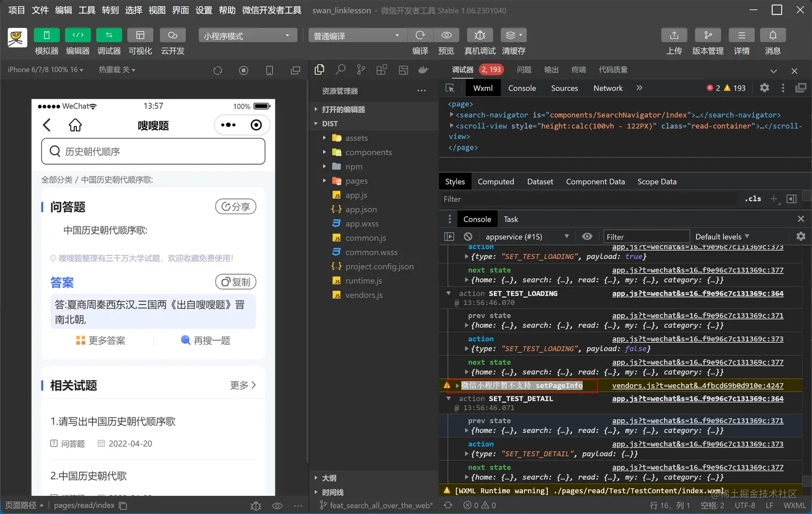
Task: Open the iPhone 6/7/8 device dropdown
Action: pyautogui.click(x=46, y=70)
